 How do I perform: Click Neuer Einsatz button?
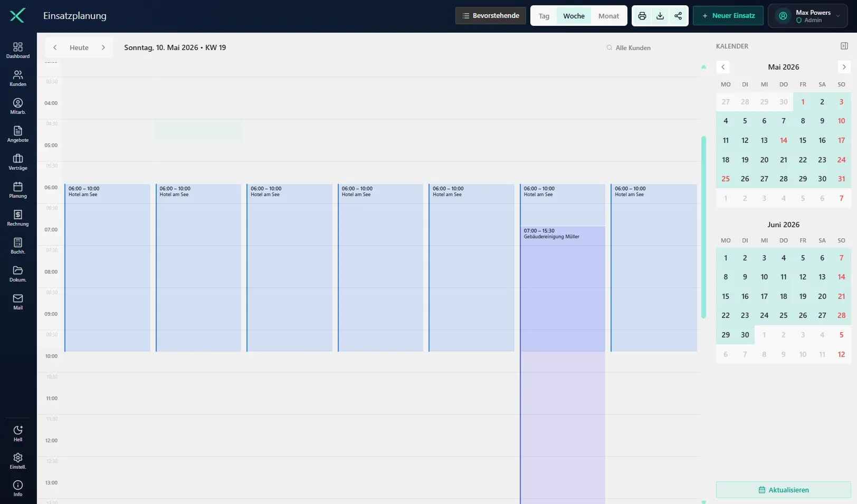pos(728,16)
